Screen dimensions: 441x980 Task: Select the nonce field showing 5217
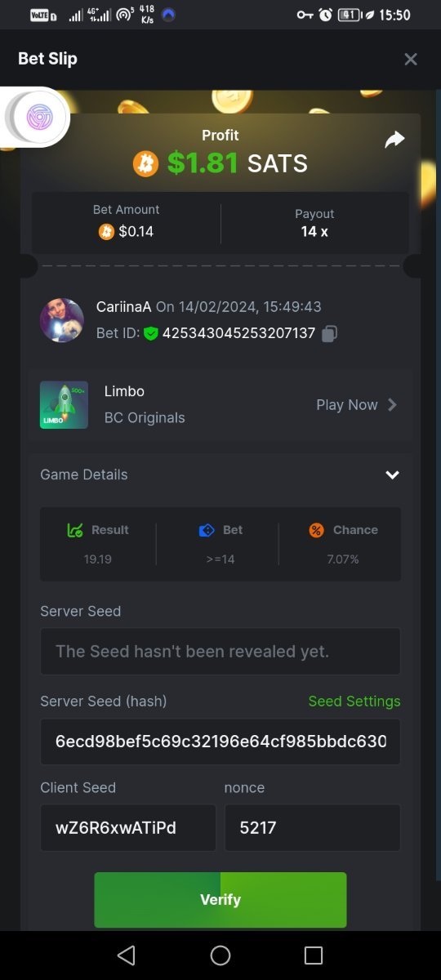[313, 828]
